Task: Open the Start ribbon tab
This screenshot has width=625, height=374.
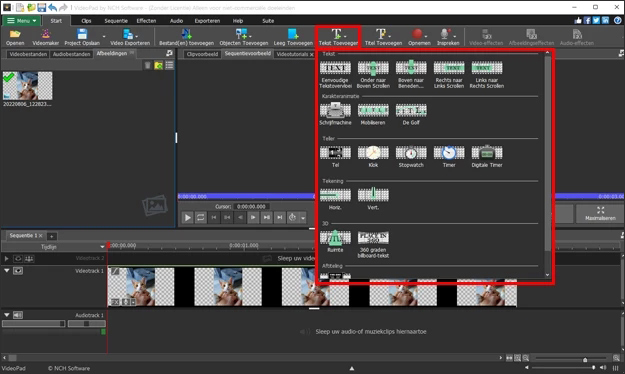Action: click(56, 21)
